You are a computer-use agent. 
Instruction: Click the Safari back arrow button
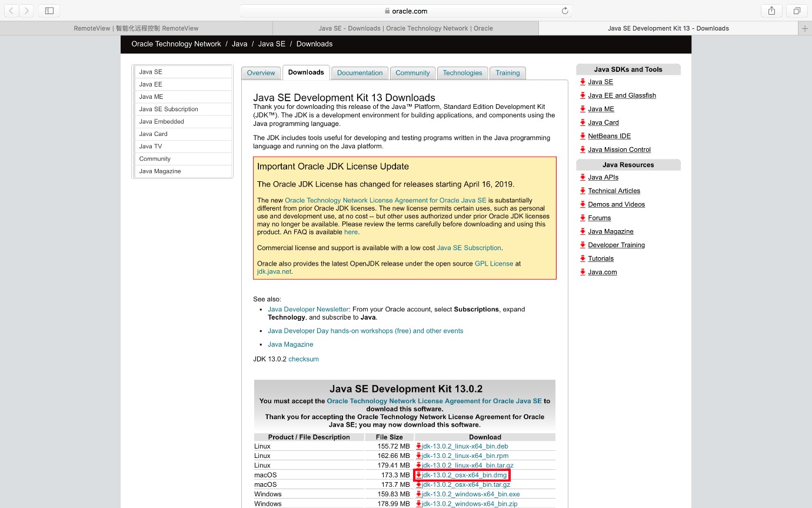[12, 11]
